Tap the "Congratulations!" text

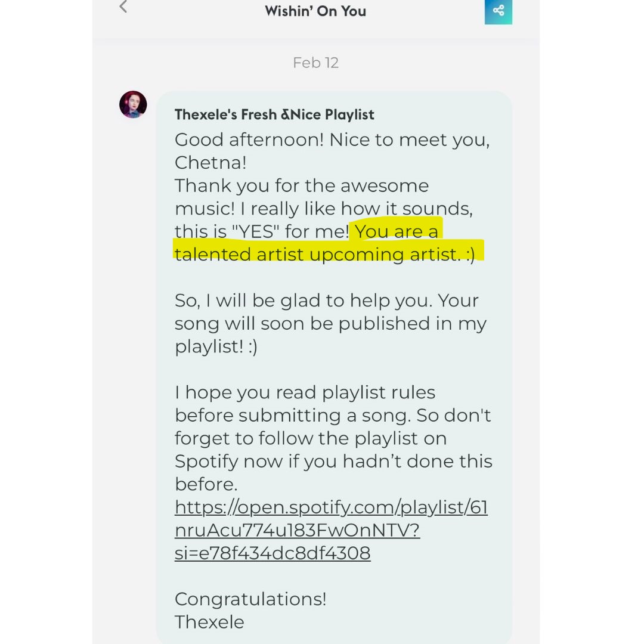(250, 599)
